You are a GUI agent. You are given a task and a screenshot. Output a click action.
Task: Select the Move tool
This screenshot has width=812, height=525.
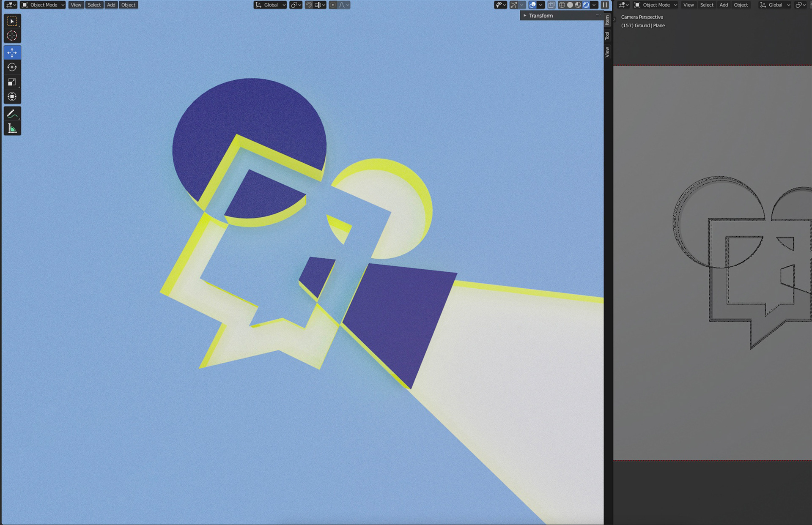(x=12, y=52)
